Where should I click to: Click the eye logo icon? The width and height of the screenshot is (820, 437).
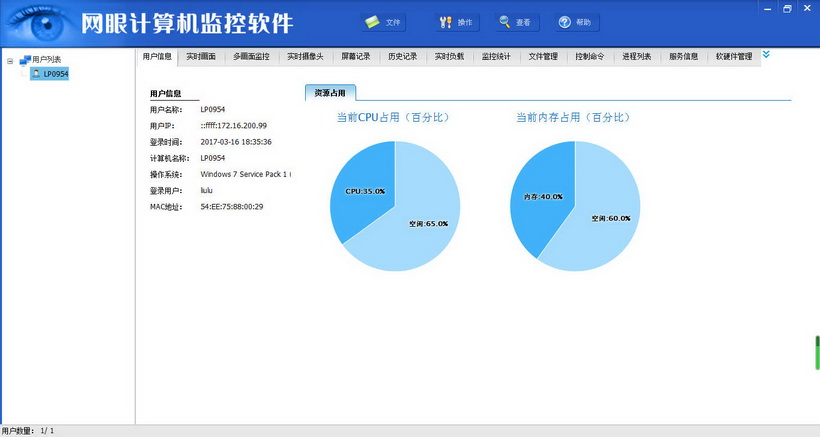pyautogui.click(x=40, y=24)
